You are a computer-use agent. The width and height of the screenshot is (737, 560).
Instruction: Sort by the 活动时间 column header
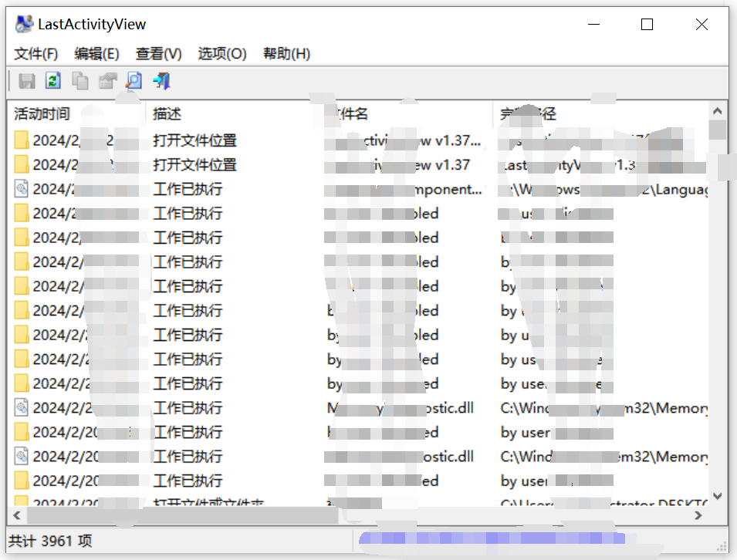(x=42, y=114)
